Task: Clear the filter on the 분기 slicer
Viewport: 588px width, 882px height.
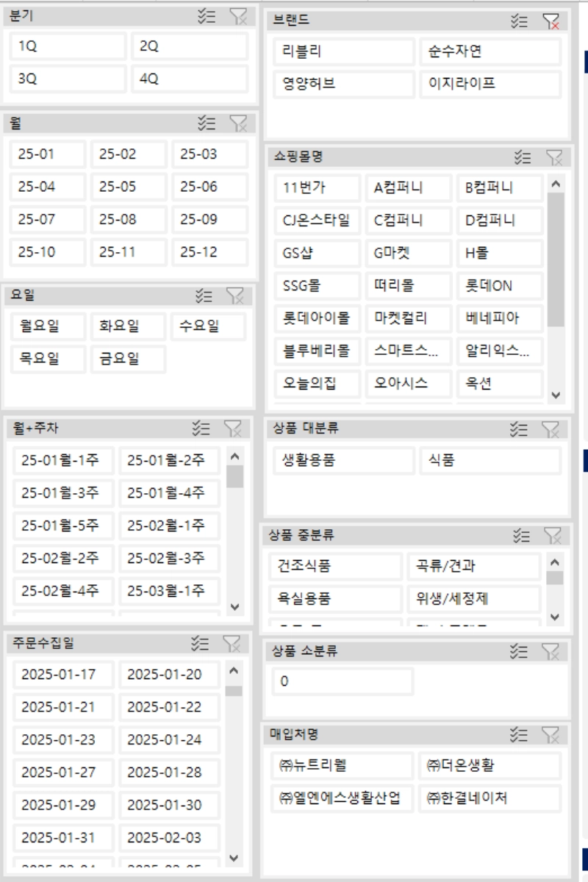Action: pyautogui.click(x=238, y=17)
